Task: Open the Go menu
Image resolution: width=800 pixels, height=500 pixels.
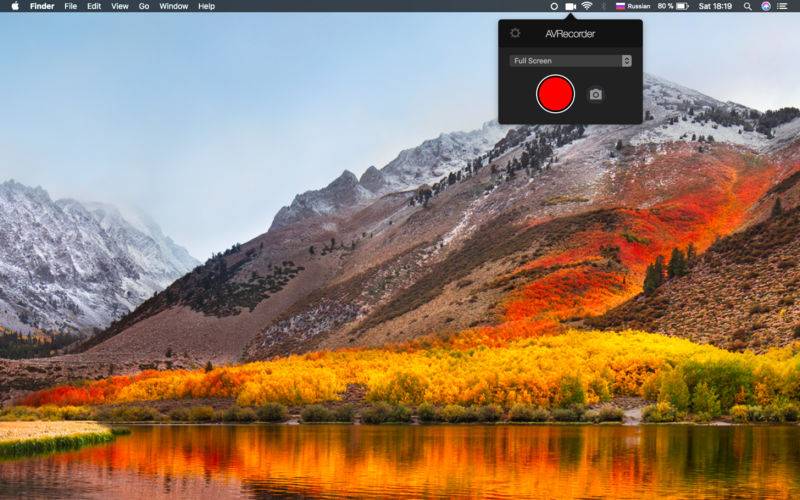Action: click(x=144, y=6)
